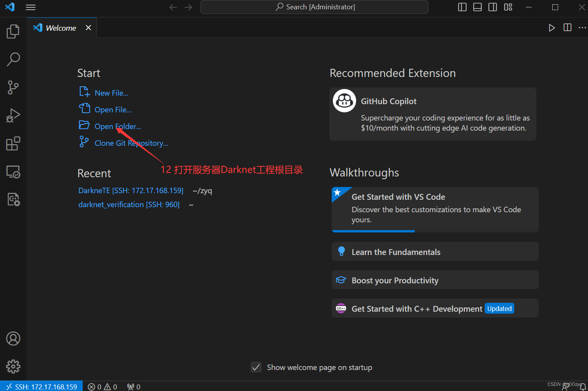Select the Welcome tab
The height and width of the screenshot is (391, 588).
point(62,28)
